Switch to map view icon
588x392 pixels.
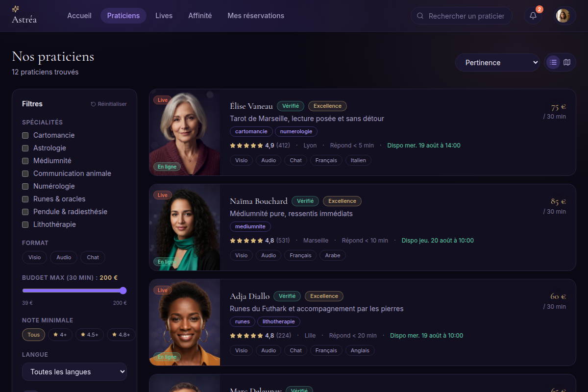pyautogui.click(x=567, y=62)
